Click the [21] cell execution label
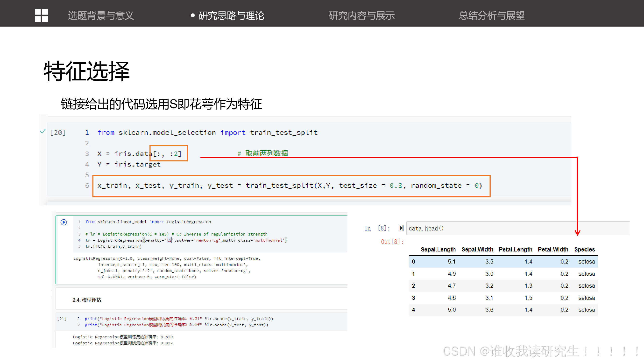The image size is (644, 362). [x=62, y=319]
